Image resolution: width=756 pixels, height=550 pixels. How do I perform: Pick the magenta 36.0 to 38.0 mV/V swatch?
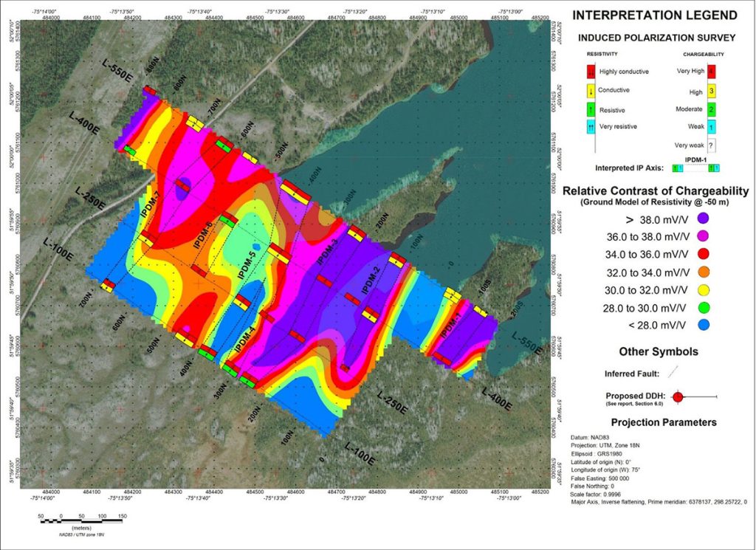point(704,236)
